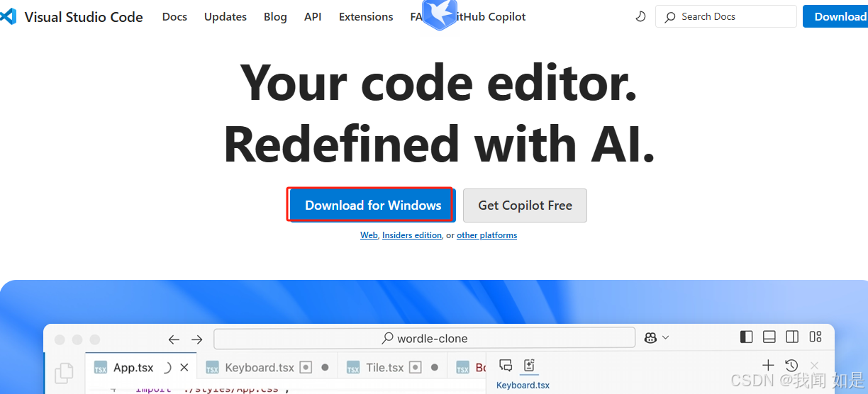Toggle the primary sidebar layout icon

click(x=746, y=337)
